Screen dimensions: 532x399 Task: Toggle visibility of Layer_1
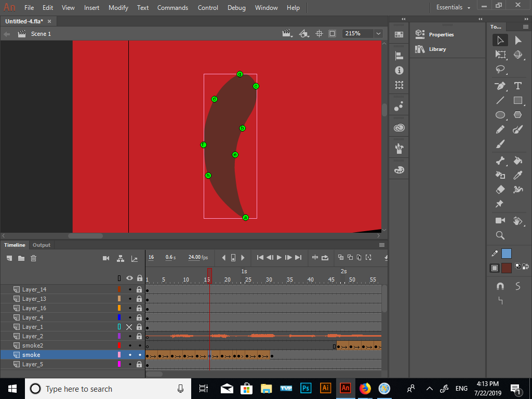tap(130, 327)
